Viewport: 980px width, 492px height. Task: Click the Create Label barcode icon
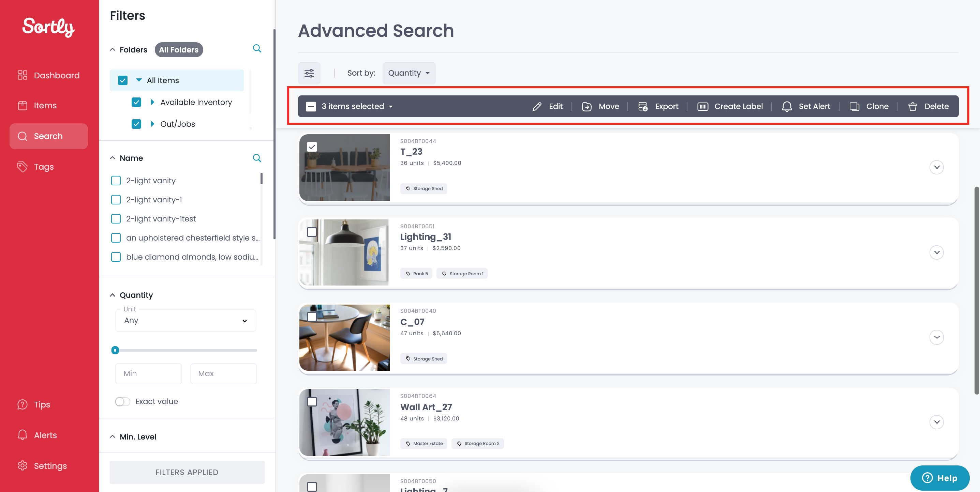(x=703, y=106)
